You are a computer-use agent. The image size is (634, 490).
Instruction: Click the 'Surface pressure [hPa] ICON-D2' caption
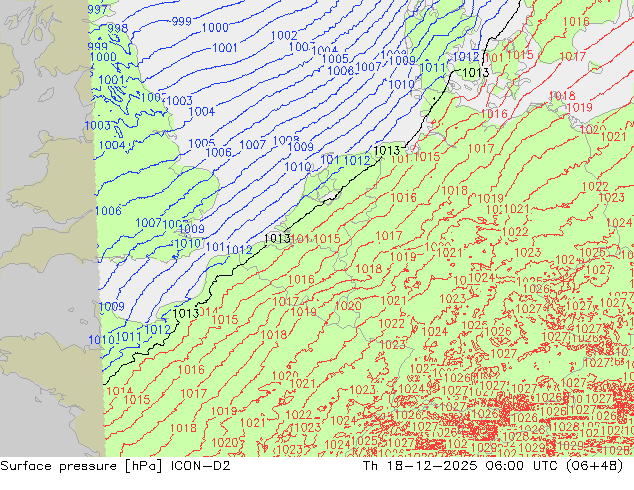[x=115, y=466]
